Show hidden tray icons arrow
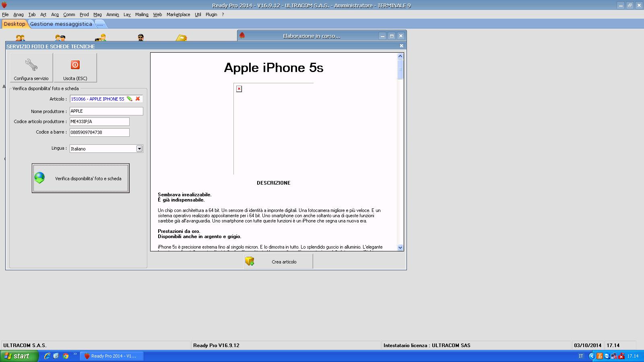Viewport: 644px width, 362px height. click(x=592, y=356)
